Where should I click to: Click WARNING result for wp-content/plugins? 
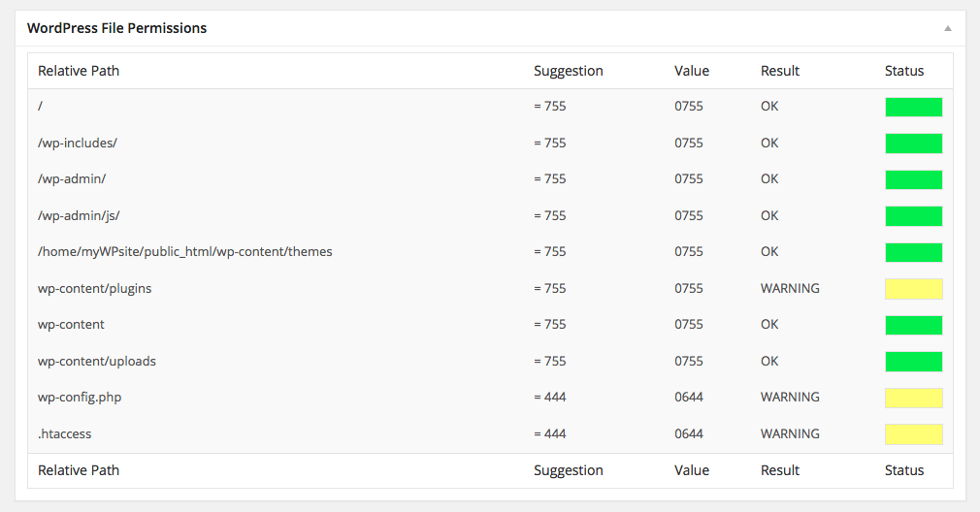790,288
